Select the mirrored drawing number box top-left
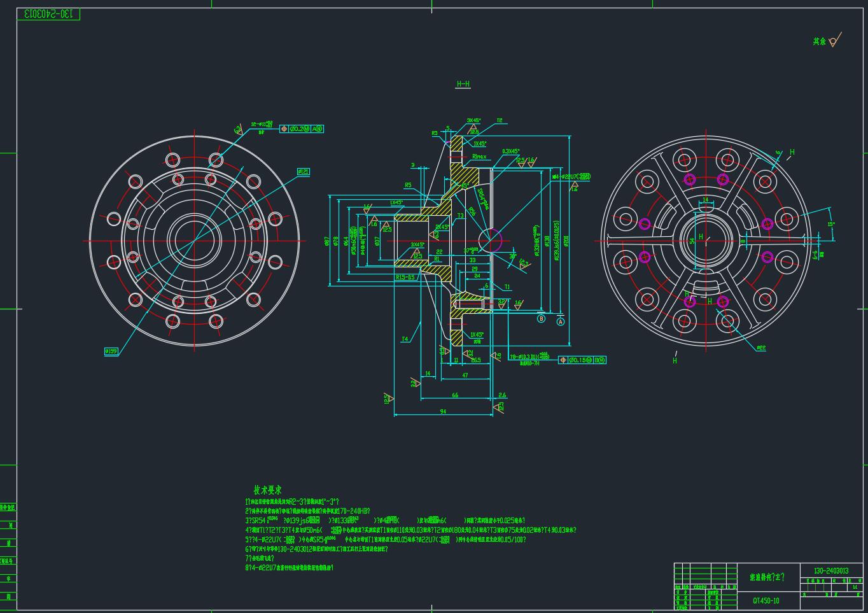 (x=49, y=13)
